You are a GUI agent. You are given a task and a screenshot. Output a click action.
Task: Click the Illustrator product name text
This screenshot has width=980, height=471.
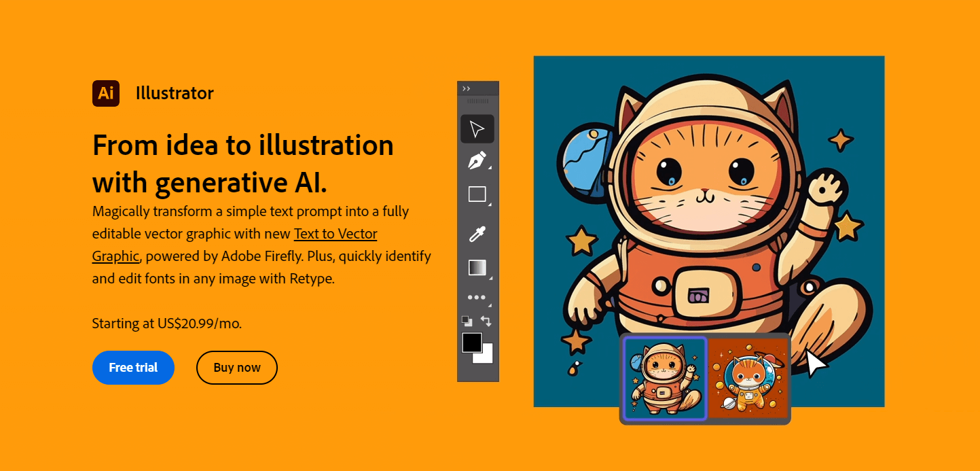tap(175, 93)
